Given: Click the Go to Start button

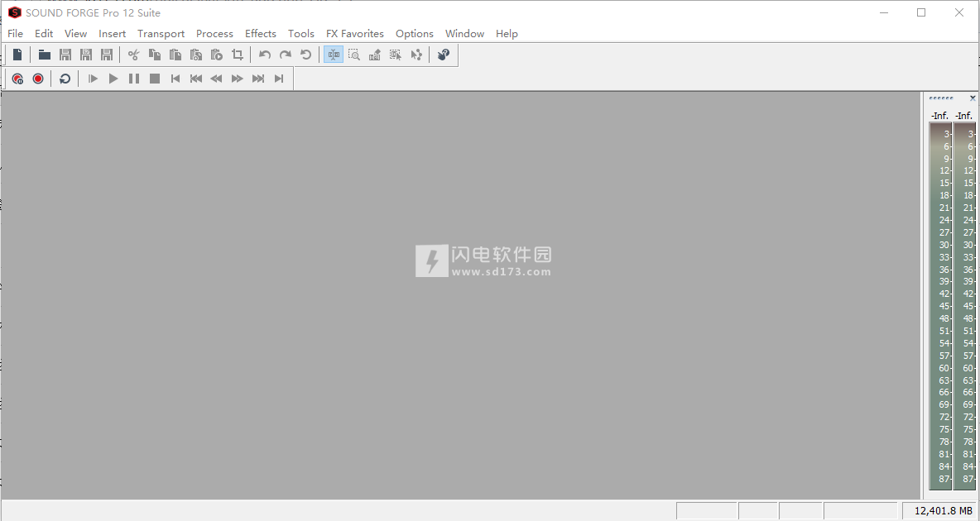Looking at the screenshot, I should pyautogui.click(x=175, y=79).
